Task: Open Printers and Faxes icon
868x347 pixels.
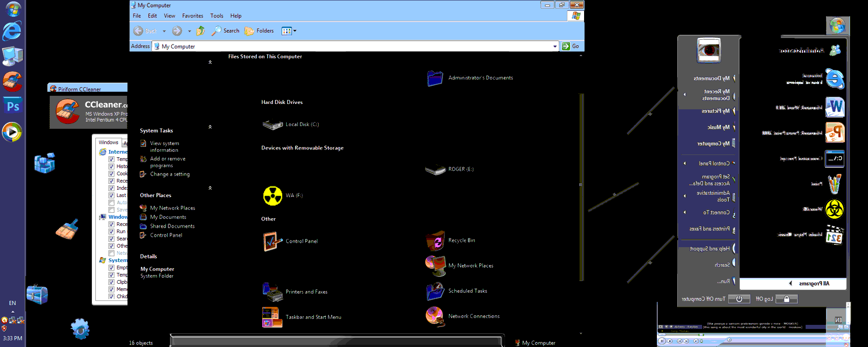Action: point(273,292)
